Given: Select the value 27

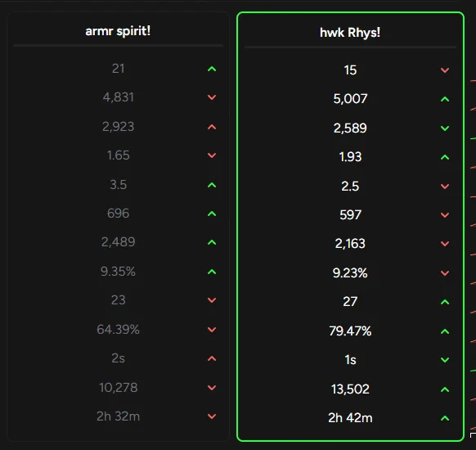Looking at the screenshot, I should click(350, 302).
